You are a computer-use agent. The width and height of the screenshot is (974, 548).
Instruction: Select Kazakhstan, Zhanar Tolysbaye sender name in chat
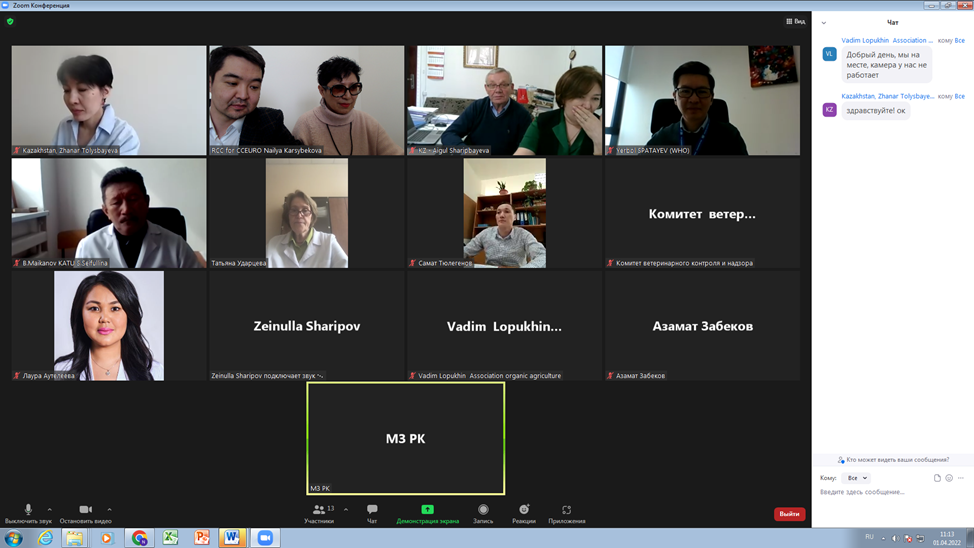(888, 96)
